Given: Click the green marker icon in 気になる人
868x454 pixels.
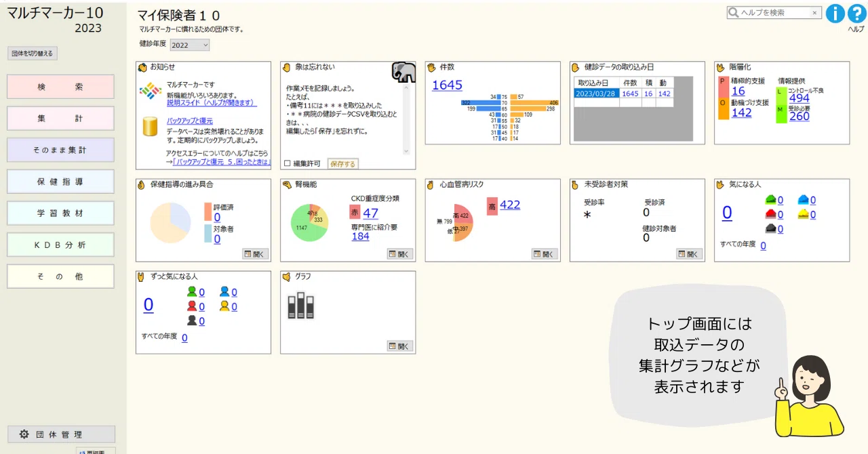Looking at the screenshot, I should point(770,200).
